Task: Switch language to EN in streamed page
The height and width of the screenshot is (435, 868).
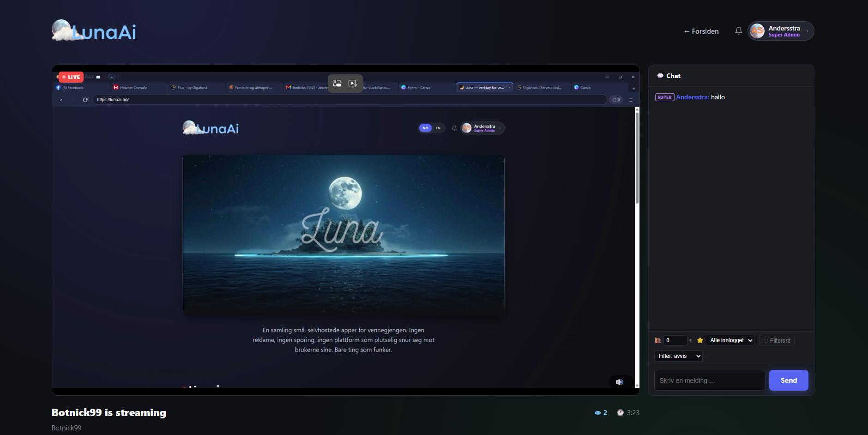Action: [438, 128]
